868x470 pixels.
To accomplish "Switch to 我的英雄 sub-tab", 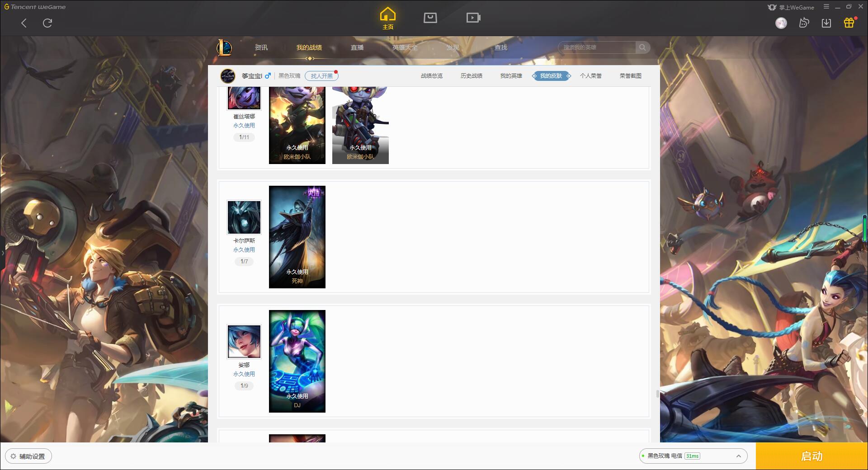I will (511, 76).
